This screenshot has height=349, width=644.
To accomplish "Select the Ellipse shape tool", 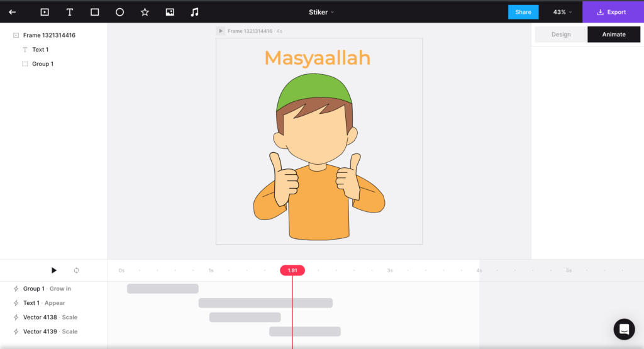I will pyautogui.click(x=119, y=12).
